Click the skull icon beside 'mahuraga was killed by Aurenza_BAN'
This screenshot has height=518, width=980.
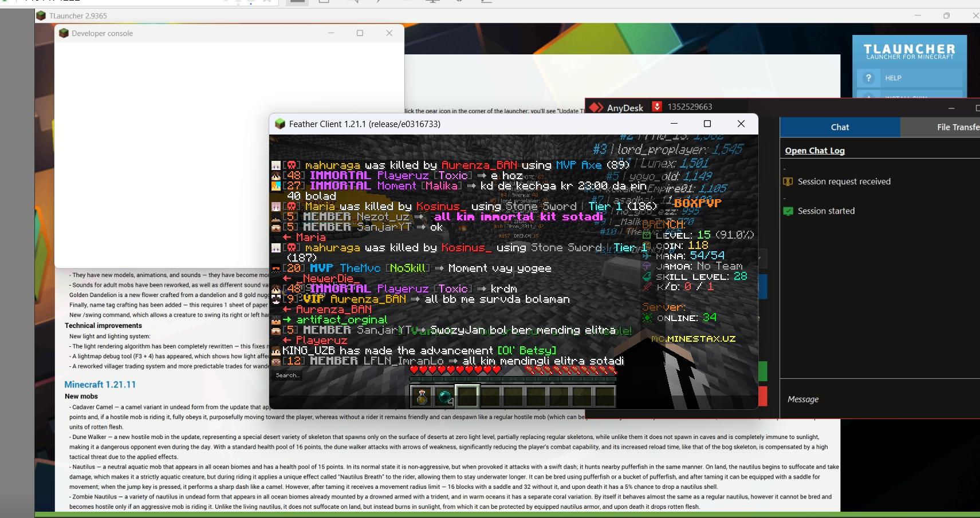pos(291,165)
